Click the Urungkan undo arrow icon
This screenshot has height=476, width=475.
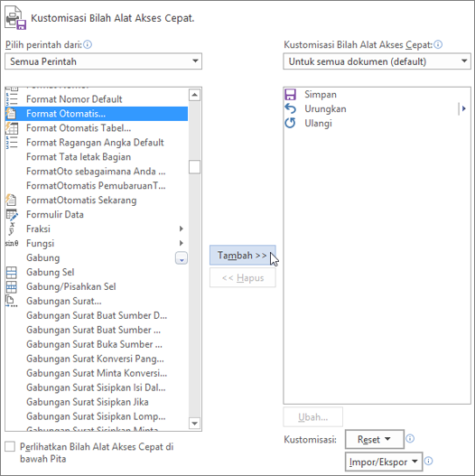click(x=290, y=108)
